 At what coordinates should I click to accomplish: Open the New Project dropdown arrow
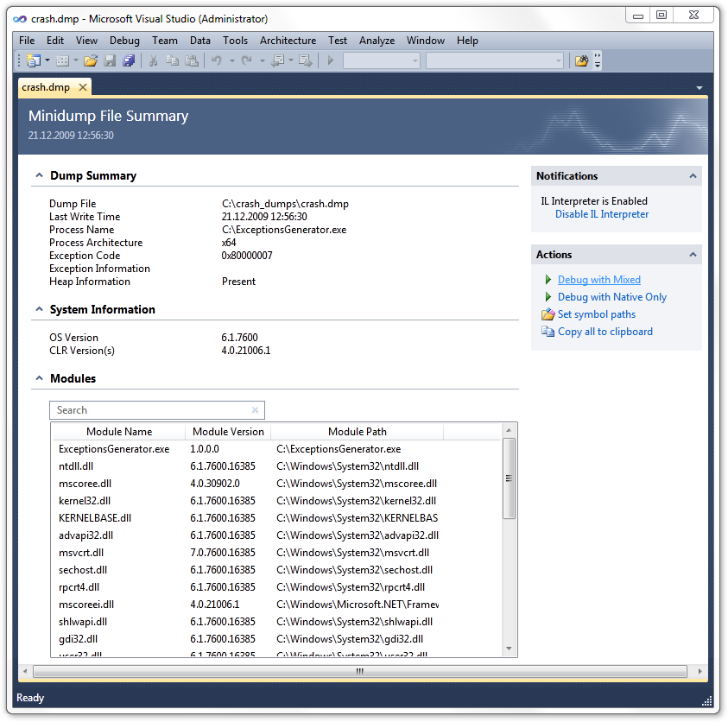pos(47,60)
